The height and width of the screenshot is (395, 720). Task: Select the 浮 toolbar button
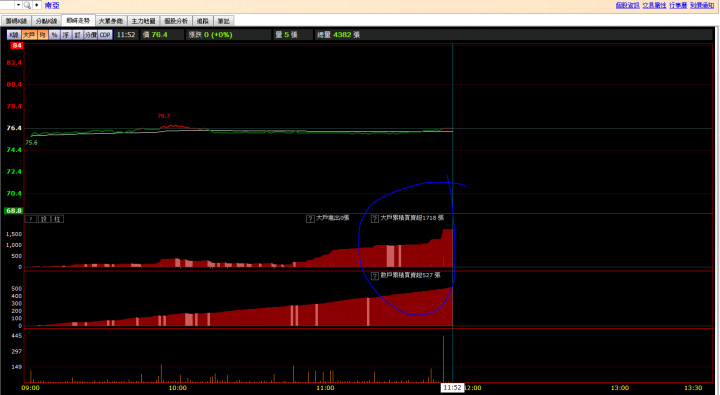(66, 35)
